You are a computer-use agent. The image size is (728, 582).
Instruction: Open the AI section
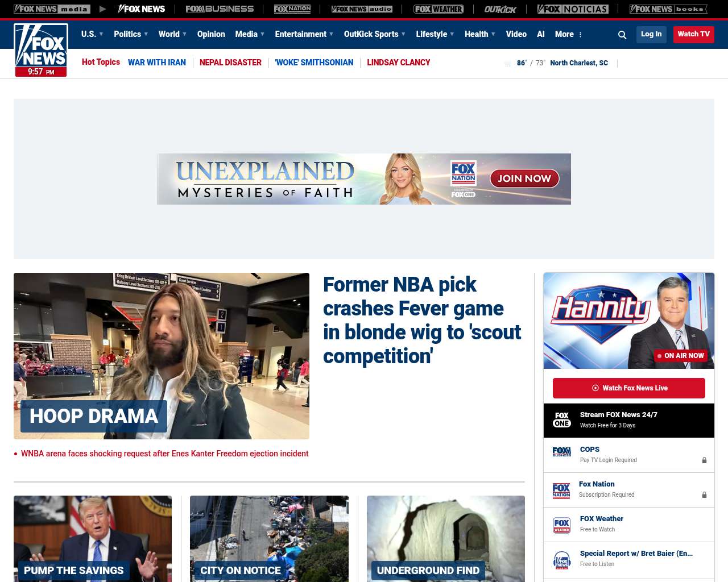(x=541, y=34)
